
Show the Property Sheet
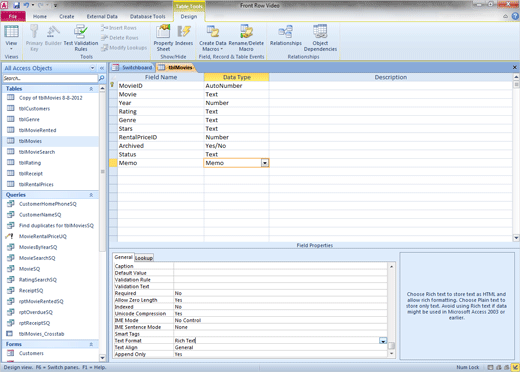[163, 37]
